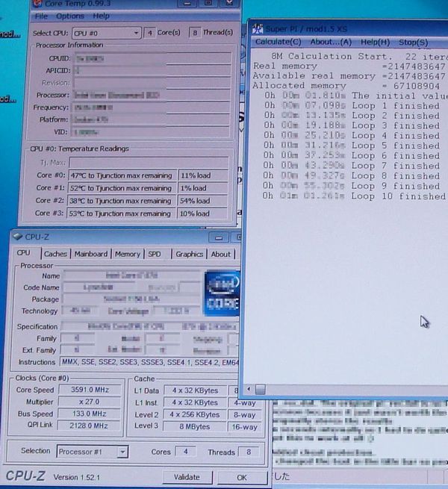Open Help(H) menu in Super PI

375,42
